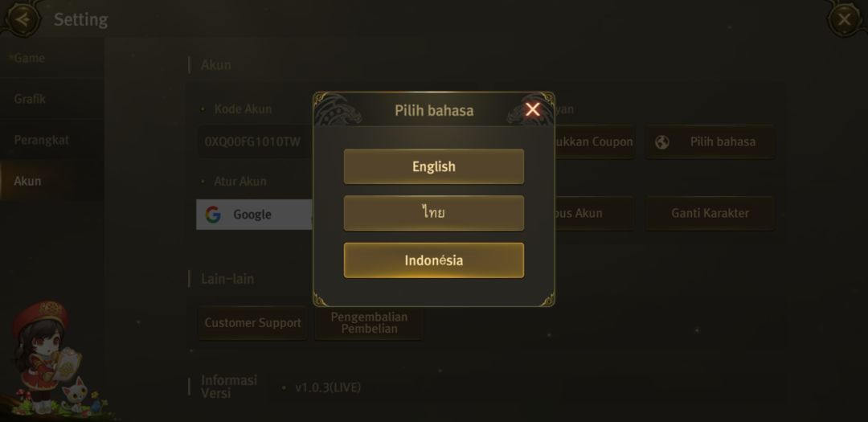Image resolution: width=868 pixels, height=422 pixels.
Task: Select the Thai language option
Action: (434, 213)
